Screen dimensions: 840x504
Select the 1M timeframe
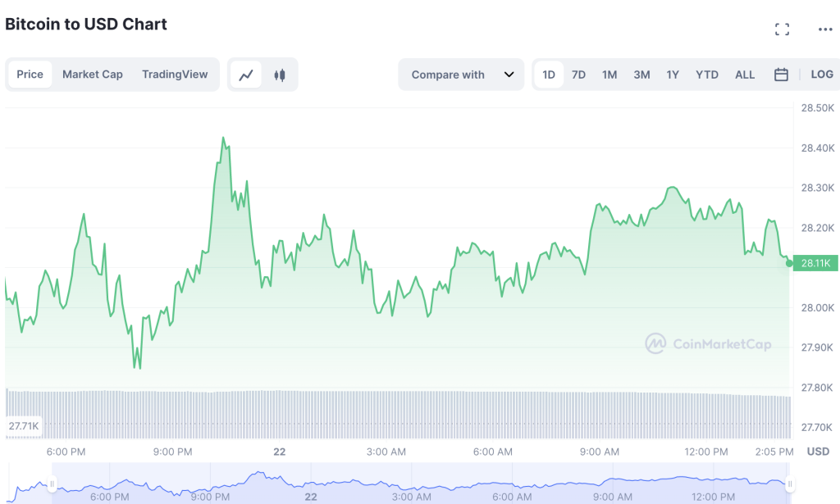(x=609, y=75)
